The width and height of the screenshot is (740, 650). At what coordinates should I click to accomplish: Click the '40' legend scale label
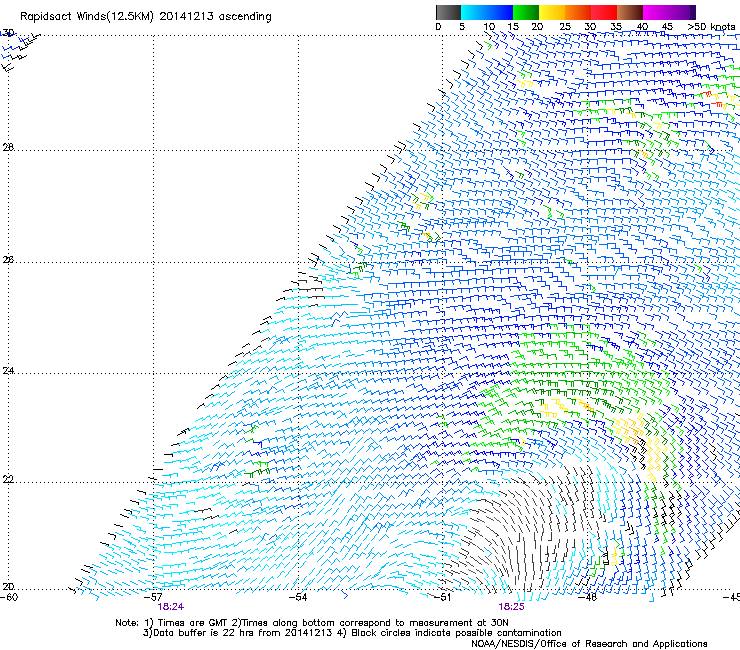(x=642, y=27)
